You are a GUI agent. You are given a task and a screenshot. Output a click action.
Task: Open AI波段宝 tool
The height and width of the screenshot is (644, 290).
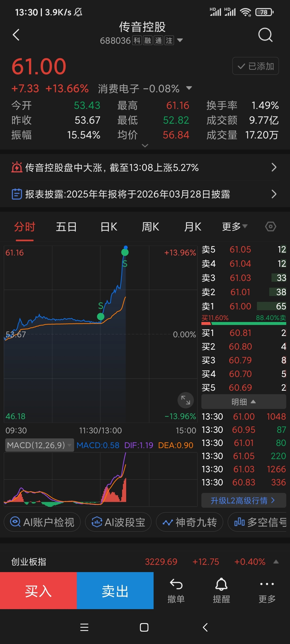pos(118,522)
